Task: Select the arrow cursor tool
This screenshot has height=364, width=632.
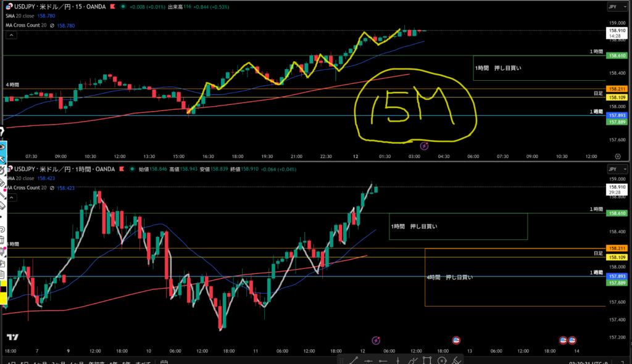Action: pos(2,160)
